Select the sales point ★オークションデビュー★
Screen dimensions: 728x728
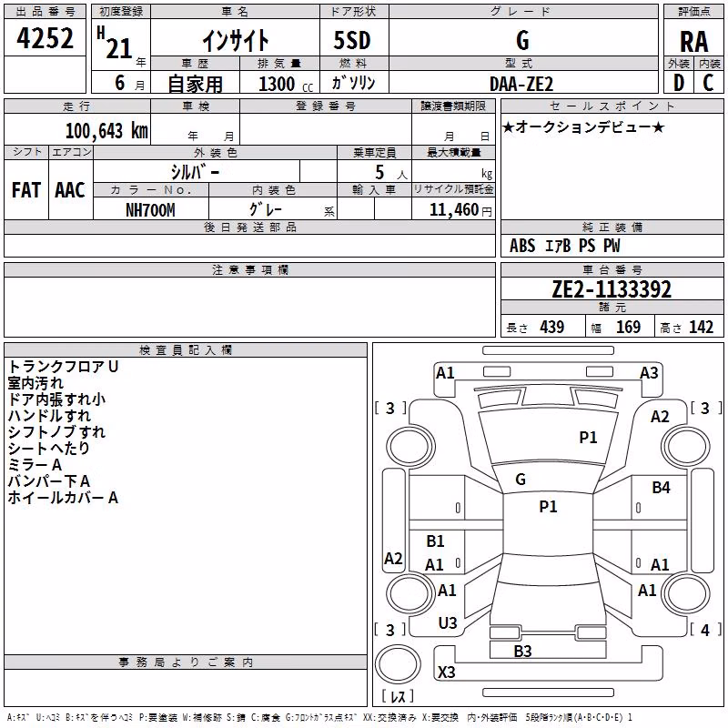click(x=583, y=126)
